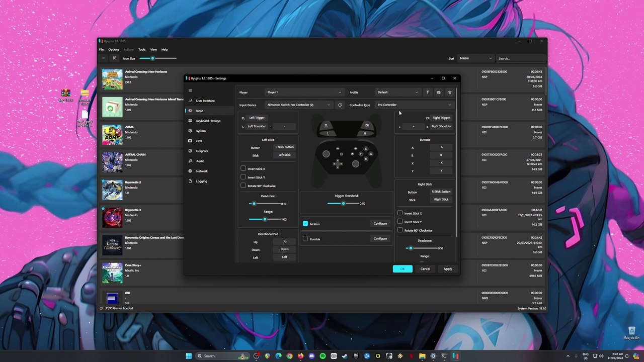Image resolution: width=644 pixels, height=362 pixels.
Task: Launch Spotify from the taskbar
Action: point(323,356)
